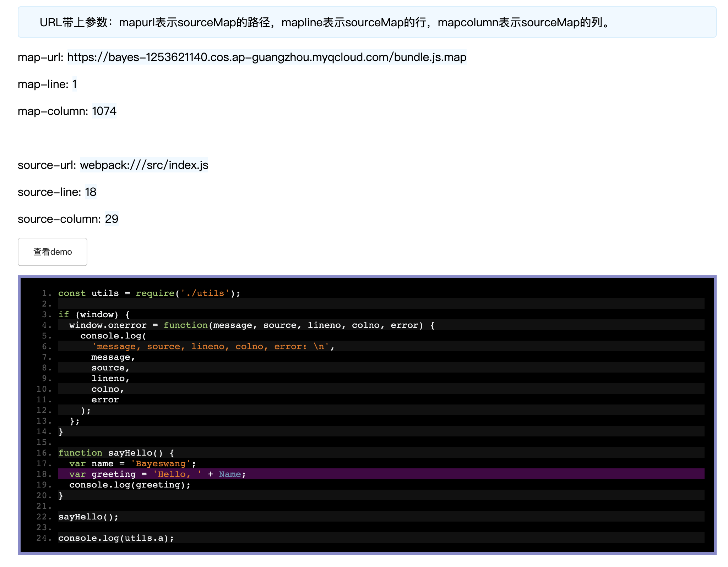This screenshot has height=567, width=728.
Task: Click line number 18 in the gutter
Action: pos(44,474)
